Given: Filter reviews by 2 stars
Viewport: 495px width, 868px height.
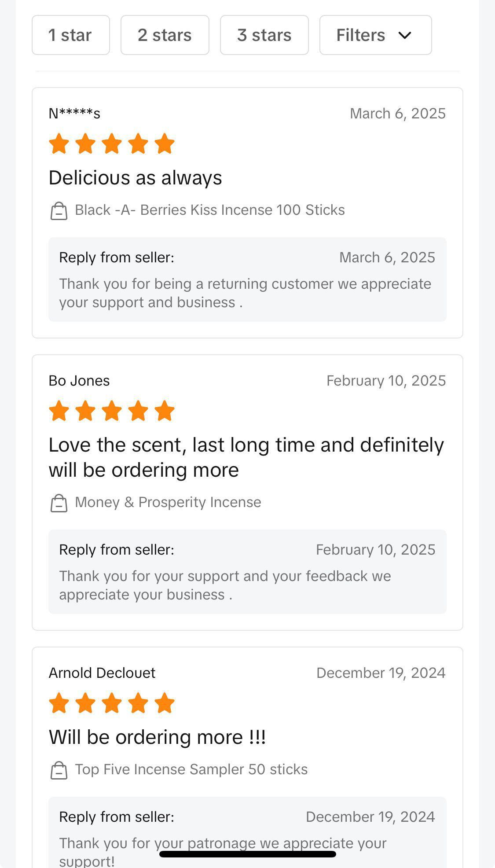Looking at the screenshot, I should [x=165, y=35].
